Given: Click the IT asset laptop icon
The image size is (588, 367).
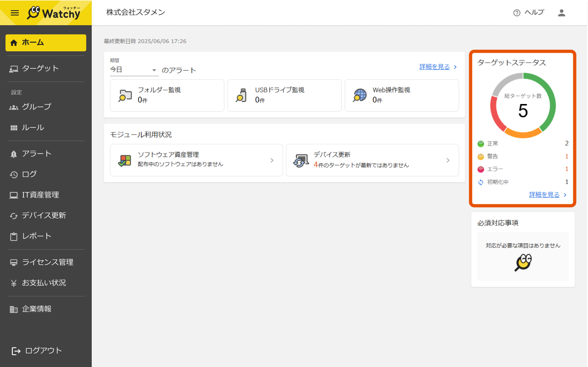Looking at the screenshot, I should click(14, 195).
